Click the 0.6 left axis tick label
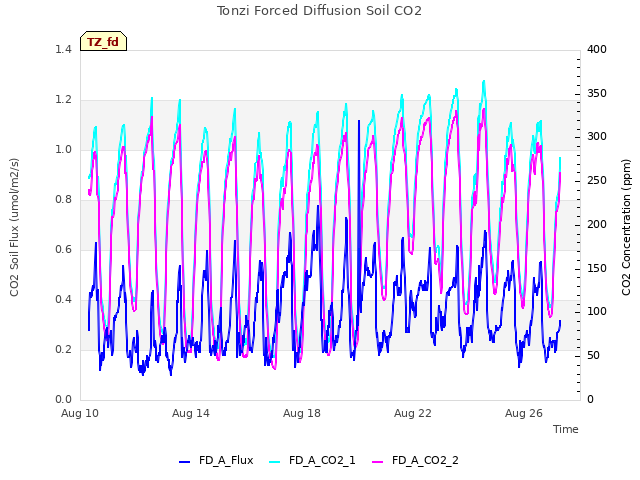Screen dimensions: 640x480 coord(63,250)
